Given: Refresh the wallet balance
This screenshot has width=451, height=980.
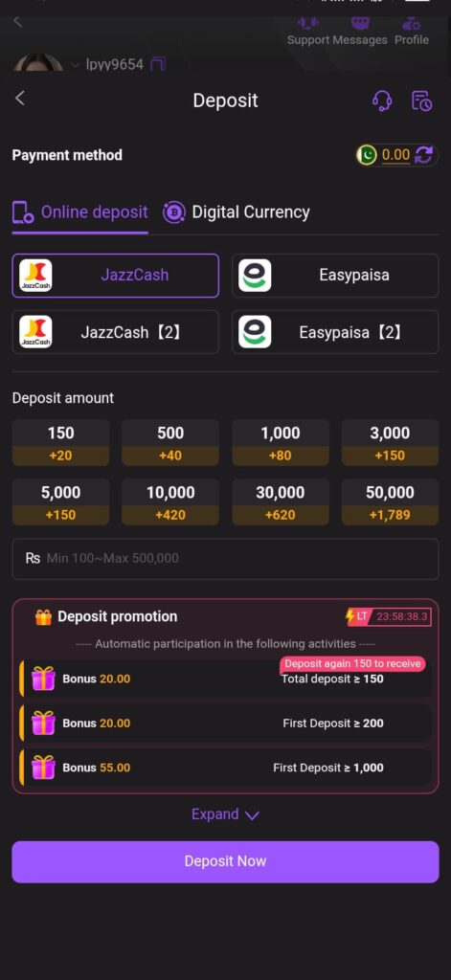Looking at the screenshot, I should tap(424, 155).
